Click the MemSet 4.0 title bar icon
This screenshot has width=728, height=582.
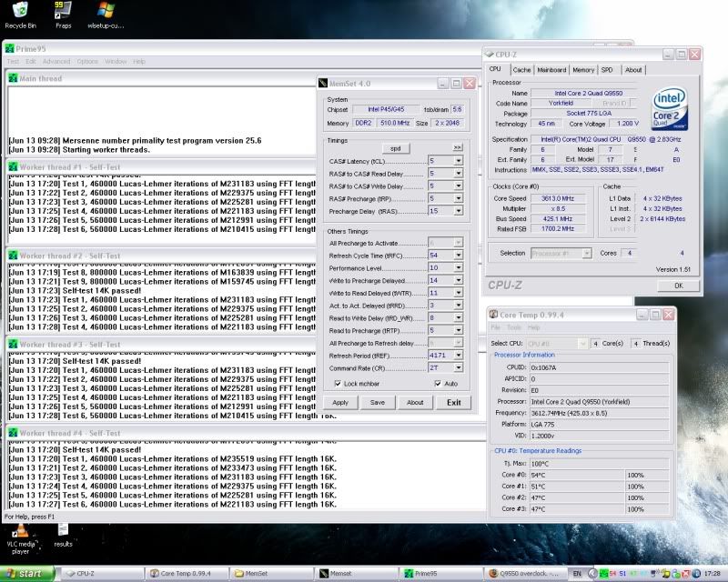(323, 84)
